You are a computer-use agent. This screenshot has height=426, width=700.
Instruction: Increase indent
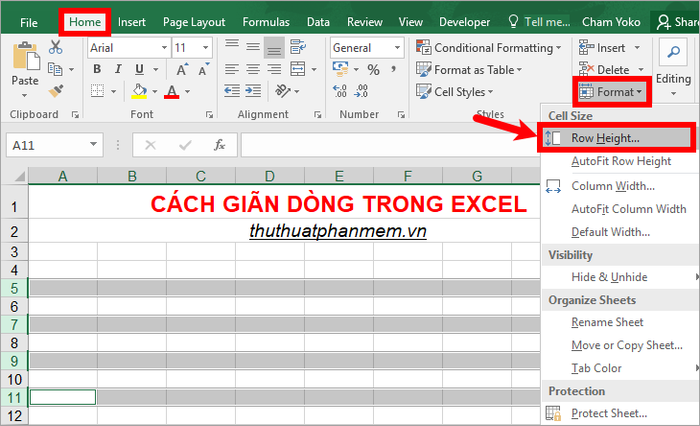coord(253,91)
